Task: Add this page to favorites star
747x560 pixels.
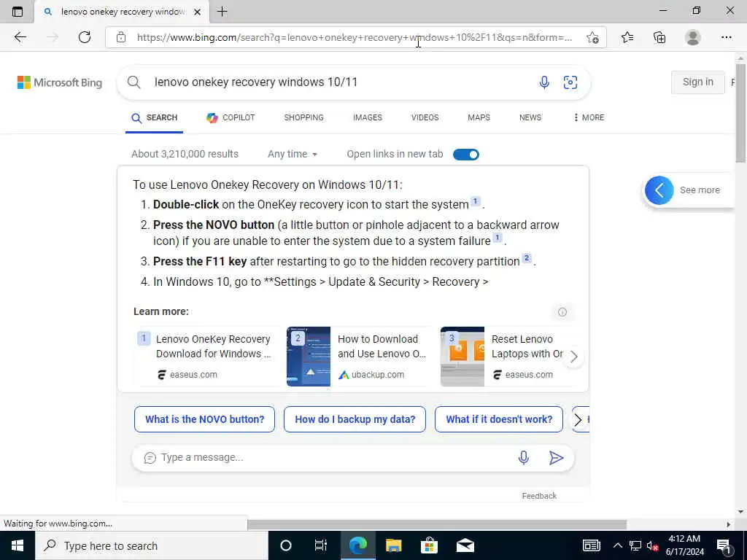Action: click(592, 38)
